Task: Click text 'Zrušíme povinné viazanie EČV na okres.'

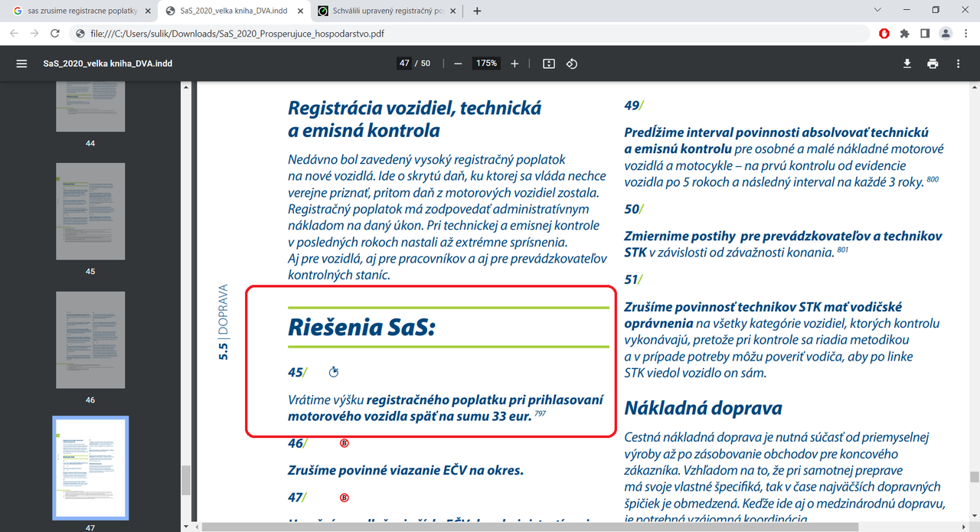Action: [x=406, y=470]
